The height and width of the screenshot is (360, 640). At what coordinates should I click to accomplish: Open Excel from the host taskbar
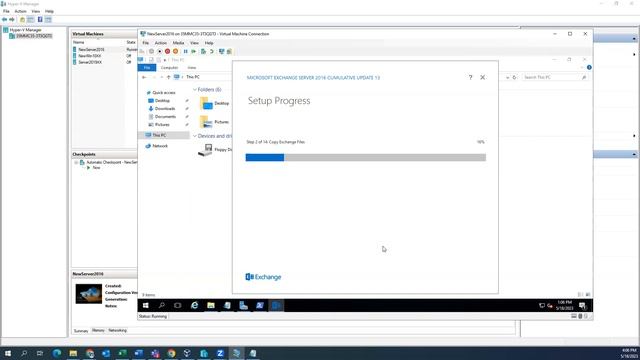coord(122,353)
